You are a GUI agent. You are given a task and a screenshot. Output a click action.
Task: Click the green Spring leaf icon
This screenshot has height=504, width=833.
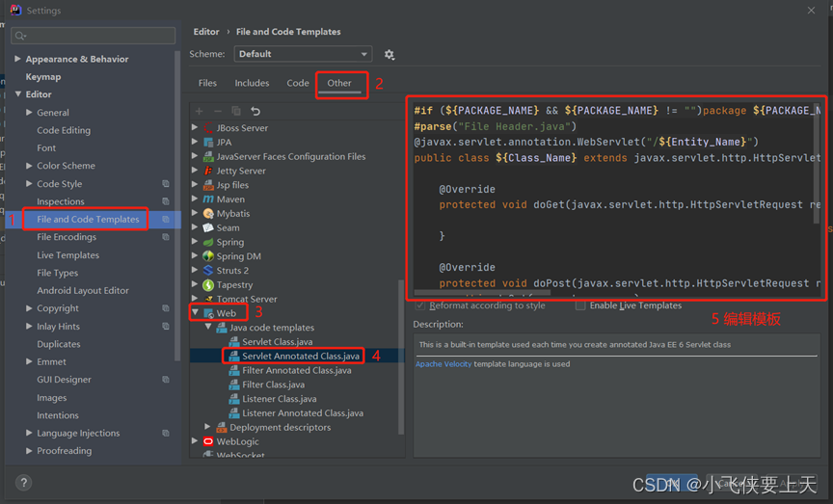point(208,242)
